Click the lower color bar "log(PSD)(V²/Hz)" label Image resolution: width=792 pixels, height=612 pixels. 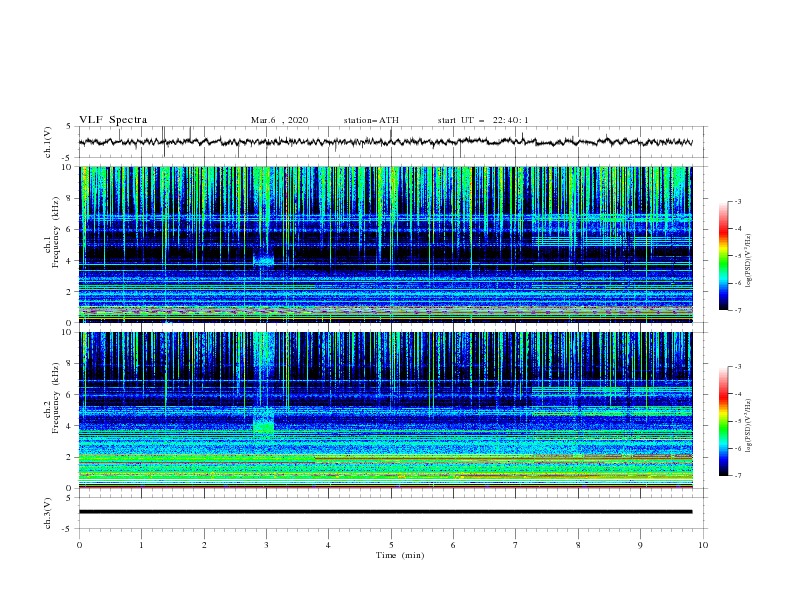pos(749,425)
